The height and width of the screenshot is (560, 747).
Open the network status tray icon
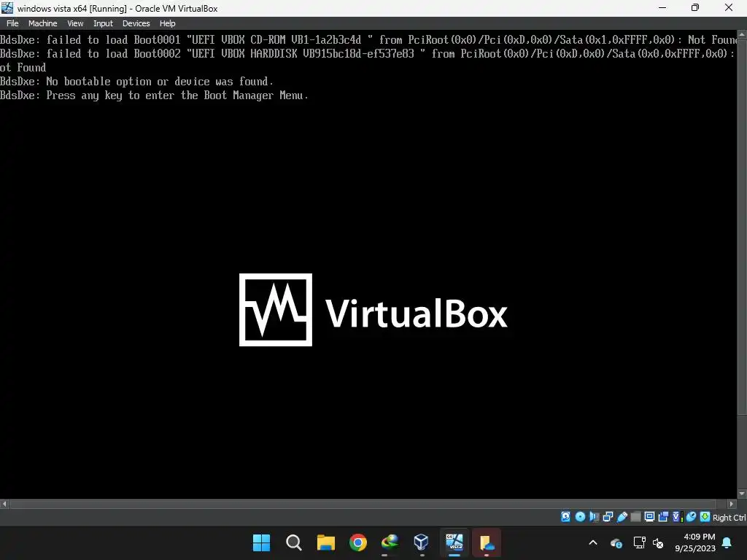pos(639,542)
